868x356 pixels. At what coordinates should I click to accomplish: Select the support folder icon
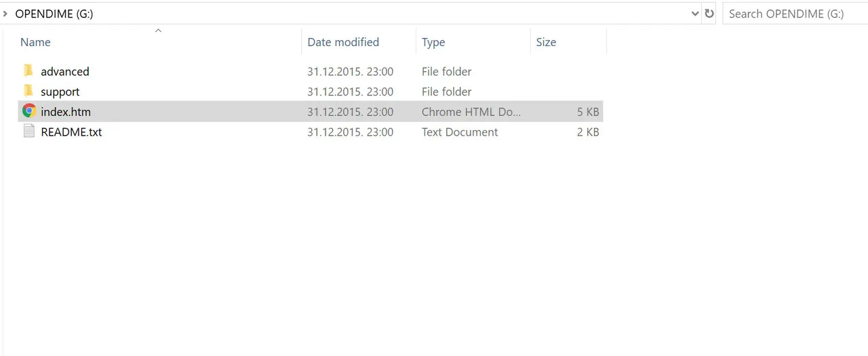point(28,91)
